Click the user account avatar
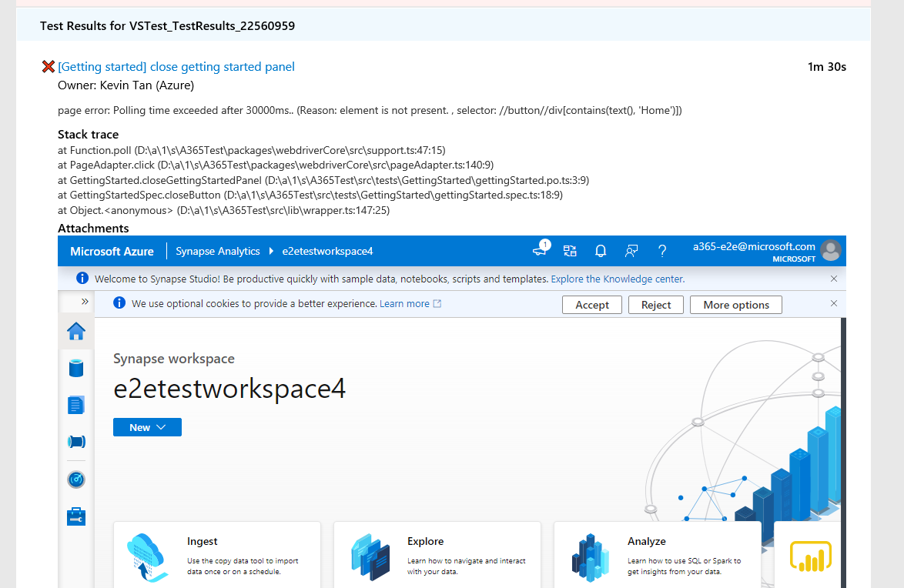This screenshot has height=588, width=904. [831, 251]
